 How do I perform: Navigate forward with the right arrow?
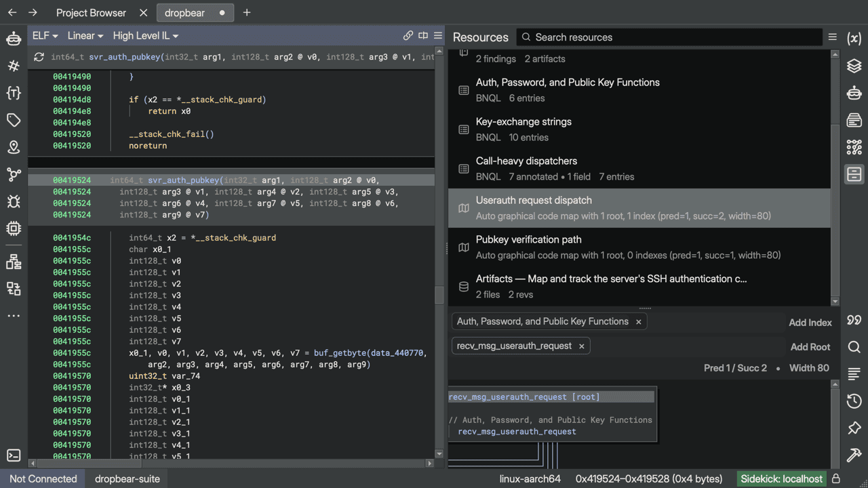coord(33,12)
